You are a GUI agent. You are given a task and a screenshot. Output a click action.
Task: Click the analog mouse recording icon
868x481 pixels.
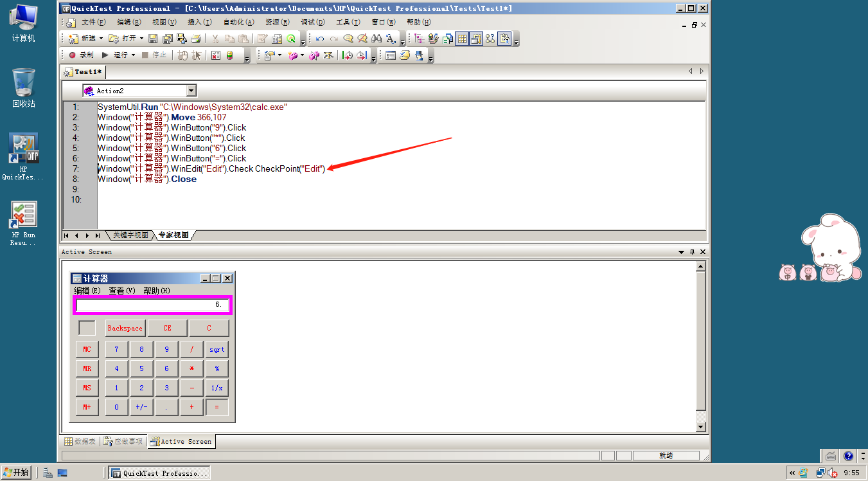182,55
